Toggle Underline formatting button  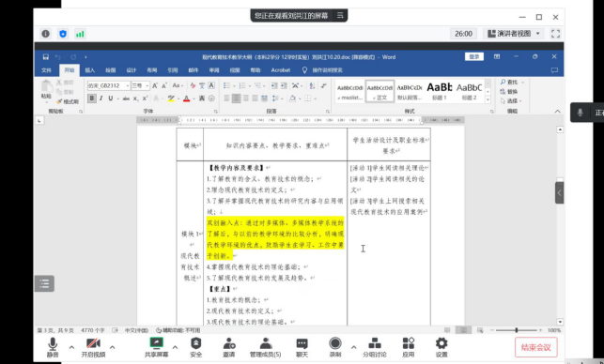coord(111,99)
